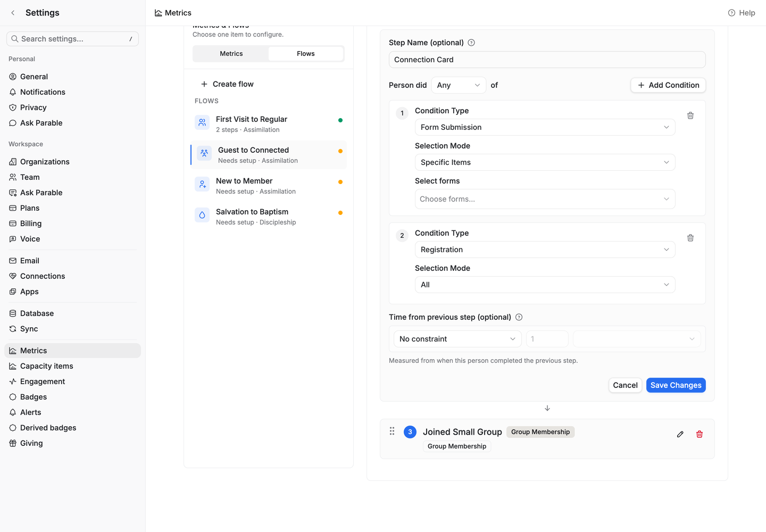
Task: Select the Salvation to Baptism flow
Action: coord(269,217)
